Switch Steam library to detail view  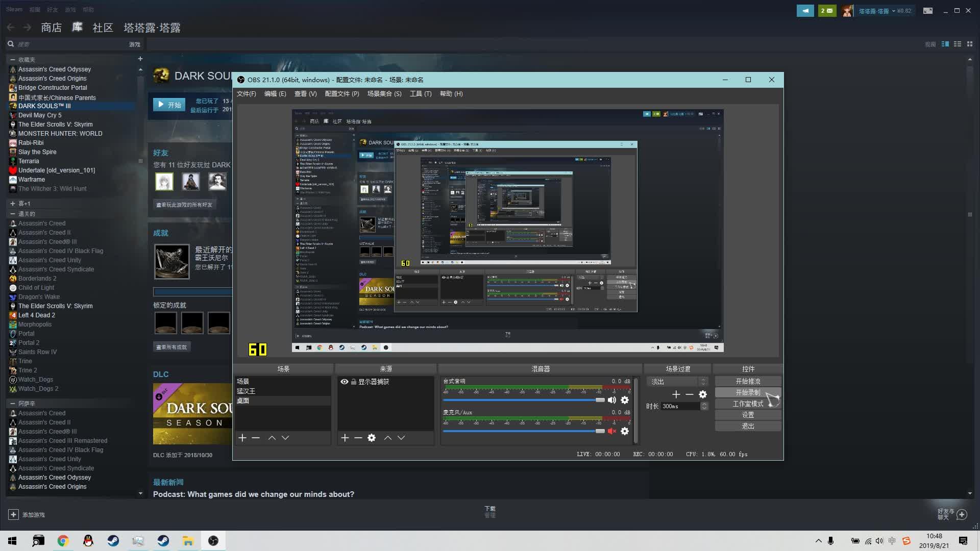point(945,44)
